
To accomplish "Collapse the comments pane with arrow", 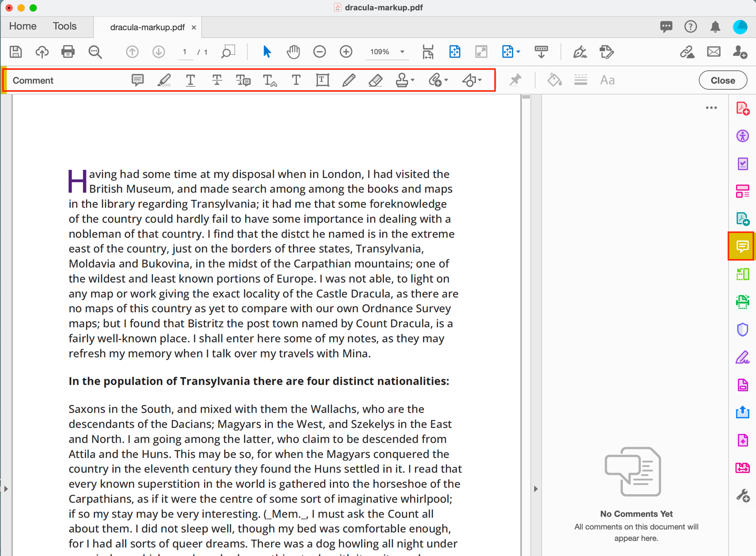I will (536, 489).
